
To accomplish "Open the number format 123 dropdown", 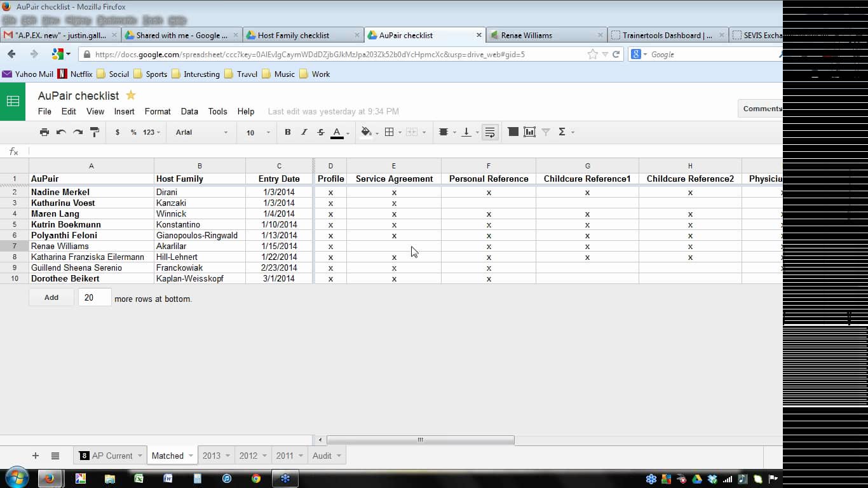I will click(151, 132).
